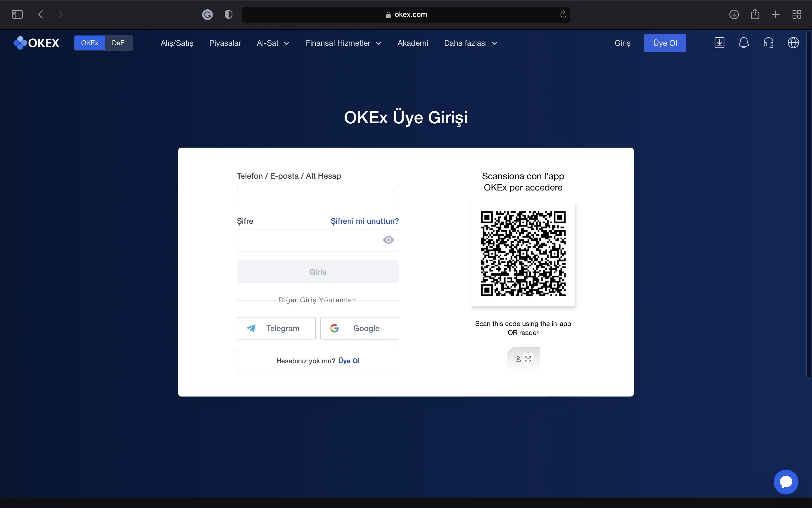Screen dimensions: 812x508
Task: Reload the okex.com page
Action: point(563,14)
